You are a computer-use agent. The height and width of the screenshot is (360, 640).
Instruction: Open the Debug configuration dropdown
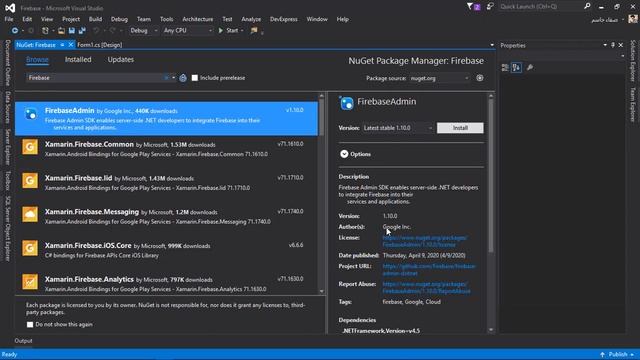click(x=144, y=31)
